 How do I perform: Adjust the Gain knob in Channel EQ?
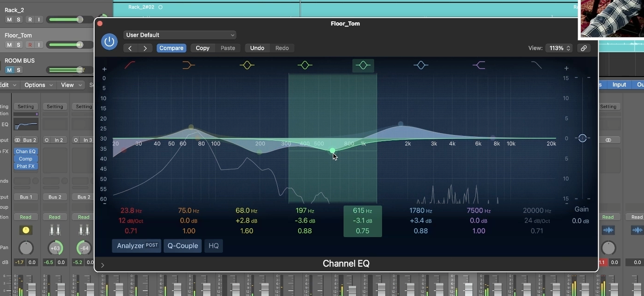click(x=583, y=138)
